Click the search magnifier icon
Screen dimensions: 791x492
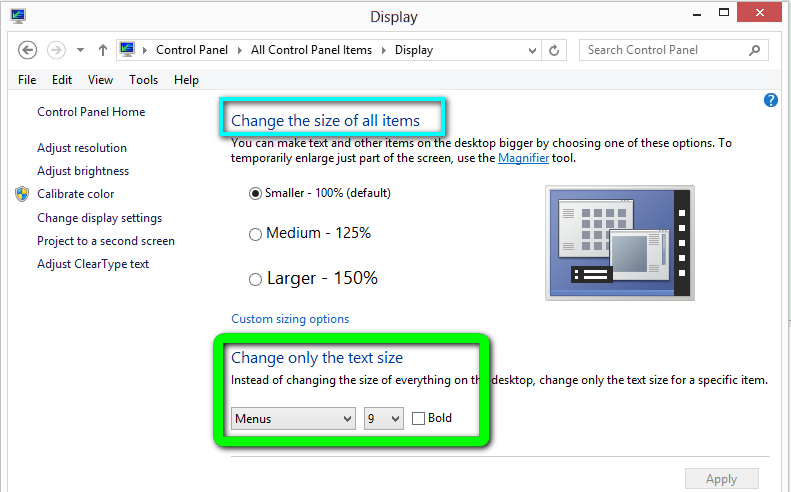pyautogui.click(x=754, y=50)
